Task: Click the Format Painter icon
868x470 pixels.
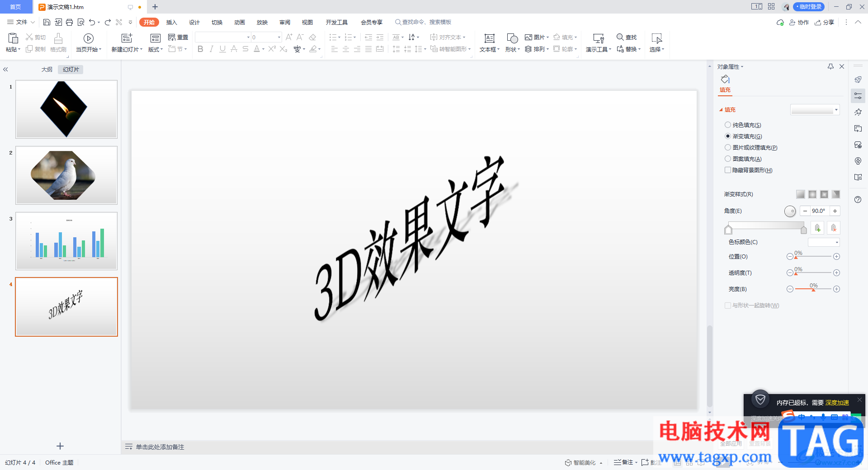Action: coord(58,39)
